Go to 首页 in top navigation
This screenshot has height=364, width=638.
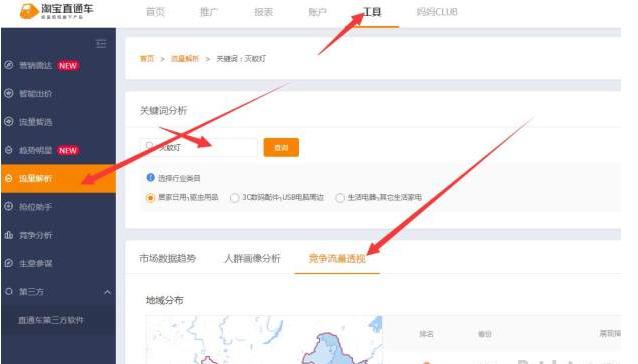tap(155, 12)
